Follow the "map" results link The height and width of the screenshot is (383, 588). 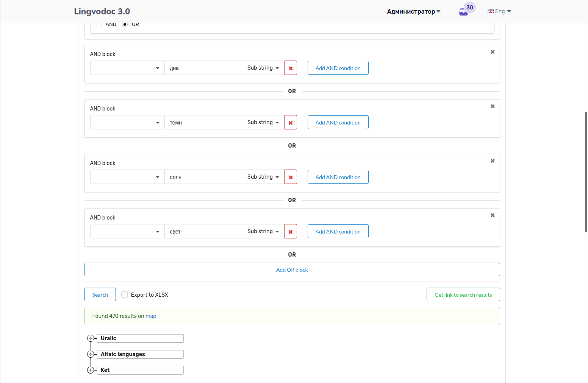click(151, 316)
